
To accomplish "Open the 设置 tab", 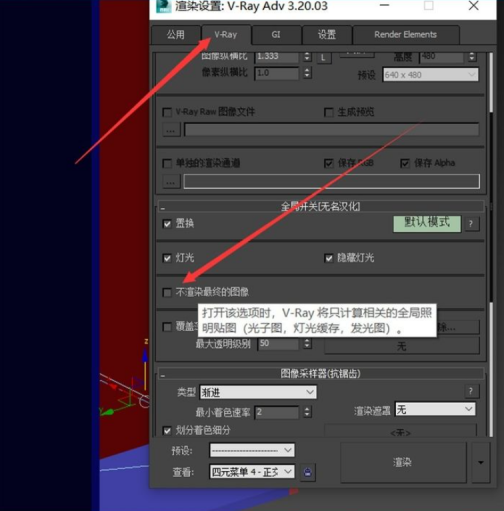I will click(x=327, y=34).
